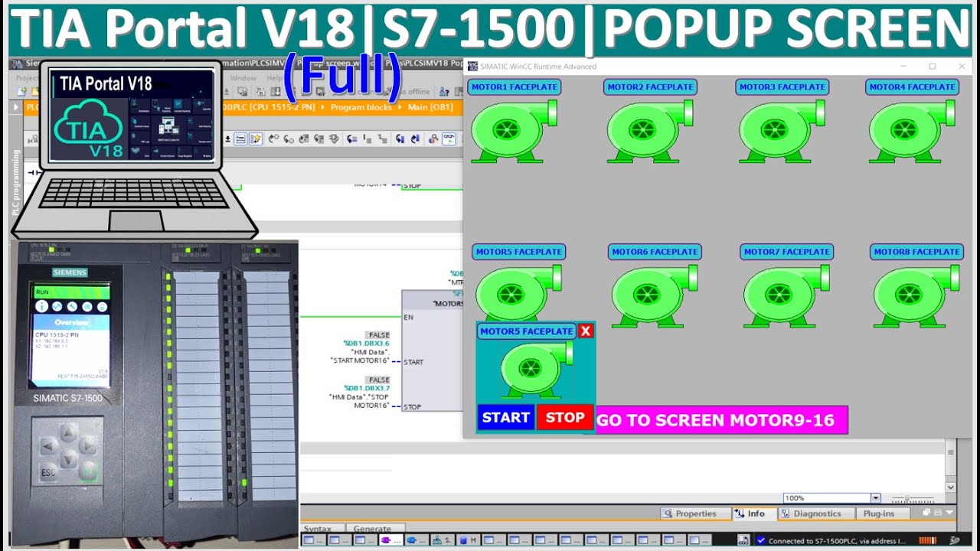This screenshot has height=551, width=980.
Task: Click the MOTOR1 FACEPLATE button
Action: 514,87
